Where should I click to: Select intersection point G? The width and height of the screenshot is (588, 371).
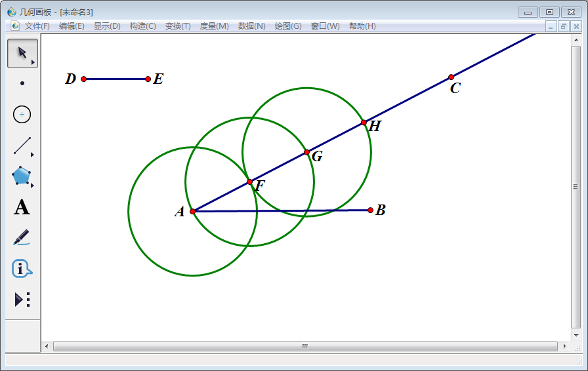[306, 152]
